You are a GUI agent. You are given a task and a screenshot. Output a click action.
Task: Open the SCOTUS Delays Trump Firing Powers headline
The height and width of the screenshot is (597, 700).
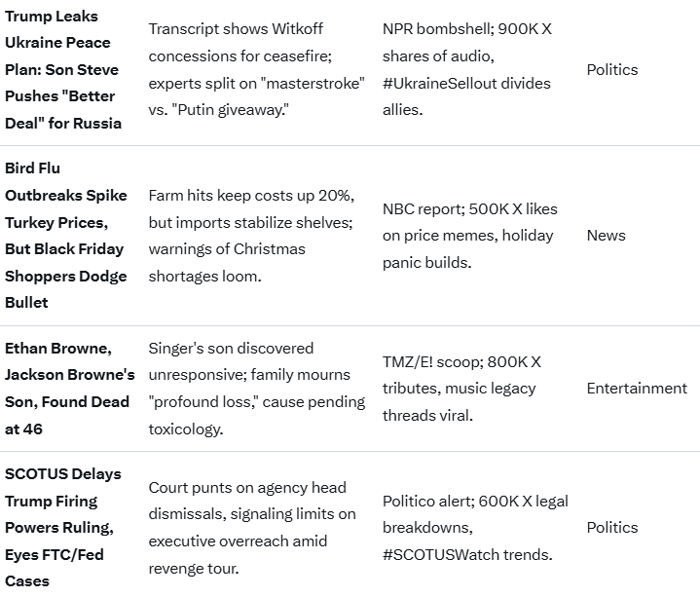click(63, 527)
